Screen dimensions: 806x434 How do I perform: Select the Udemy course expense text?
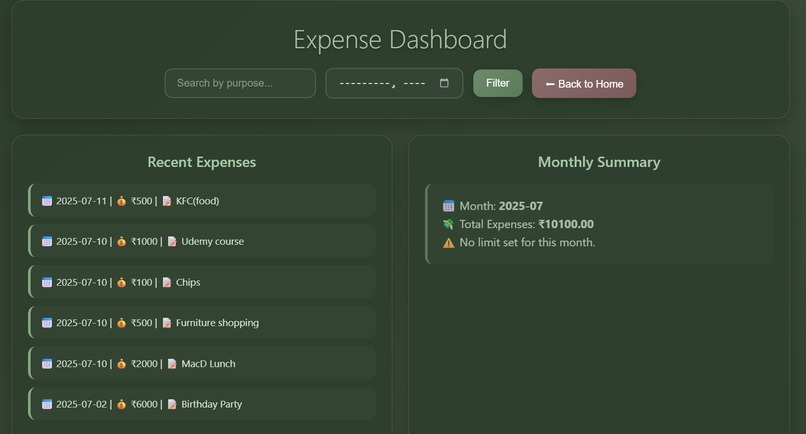(x=212, y=242)
